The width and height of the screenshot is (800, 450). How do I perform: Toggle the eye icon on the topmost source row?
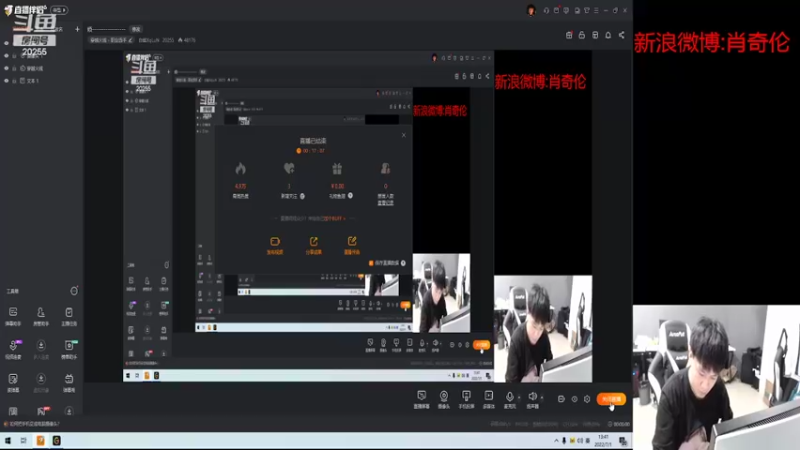click(7, 43)
